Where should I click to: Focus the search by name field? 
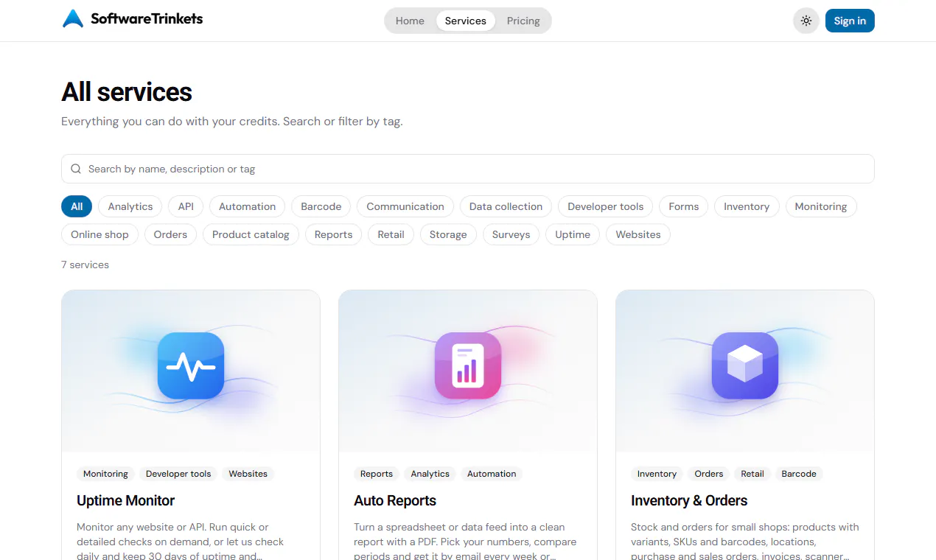tap(468, 169)
